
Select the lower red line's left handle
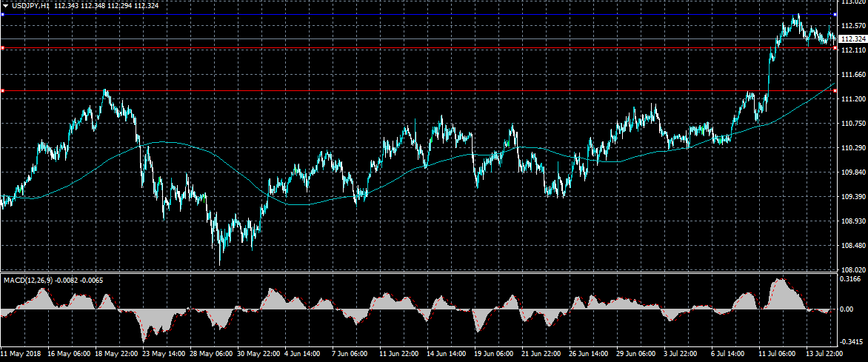(x=2, y=91)
